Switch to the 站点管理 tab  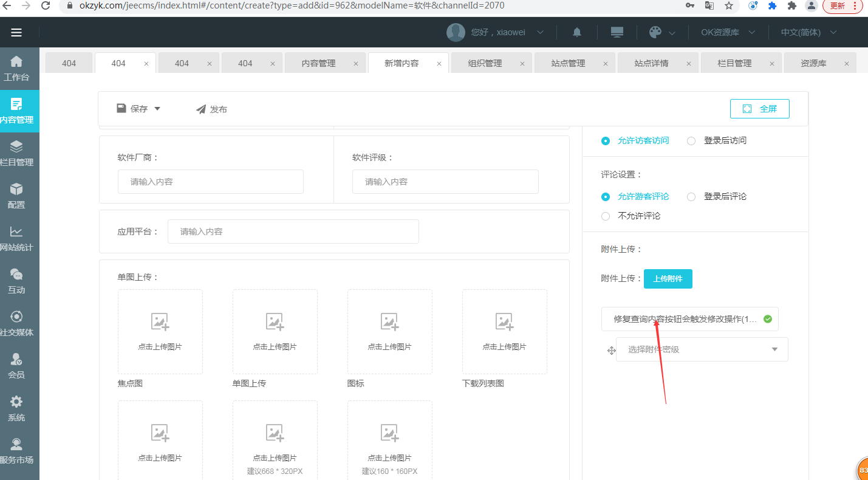click(568, 63)
